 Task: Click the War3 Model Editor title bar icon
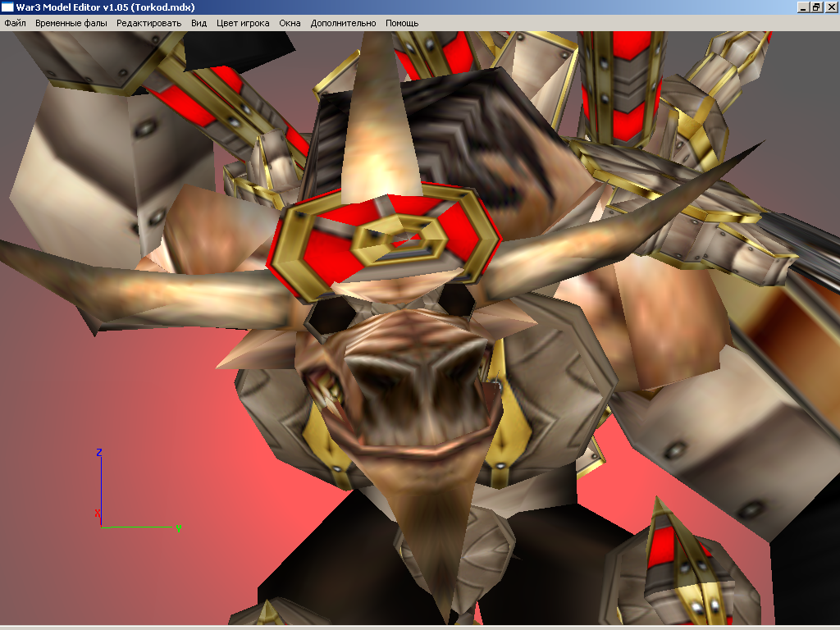[x=7, y=7]
